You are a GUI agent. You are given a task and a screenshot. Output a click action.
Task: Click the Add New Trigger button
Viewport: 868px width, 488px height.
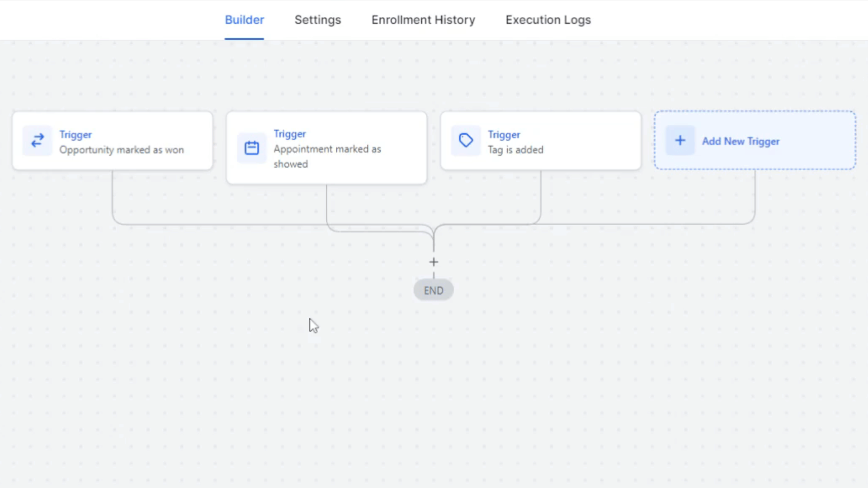click(754, 141)
